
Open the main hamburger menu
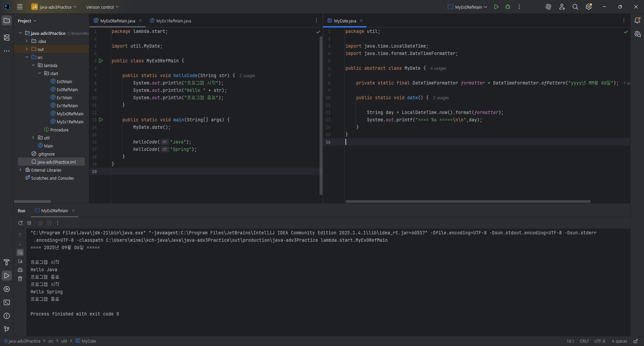tap(20, 7)
